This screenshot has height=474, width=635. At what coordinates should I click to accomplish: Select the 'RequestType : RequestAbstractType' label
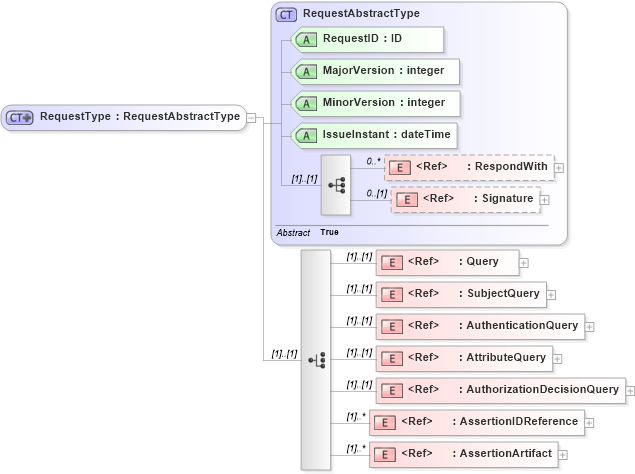(140, 117)
